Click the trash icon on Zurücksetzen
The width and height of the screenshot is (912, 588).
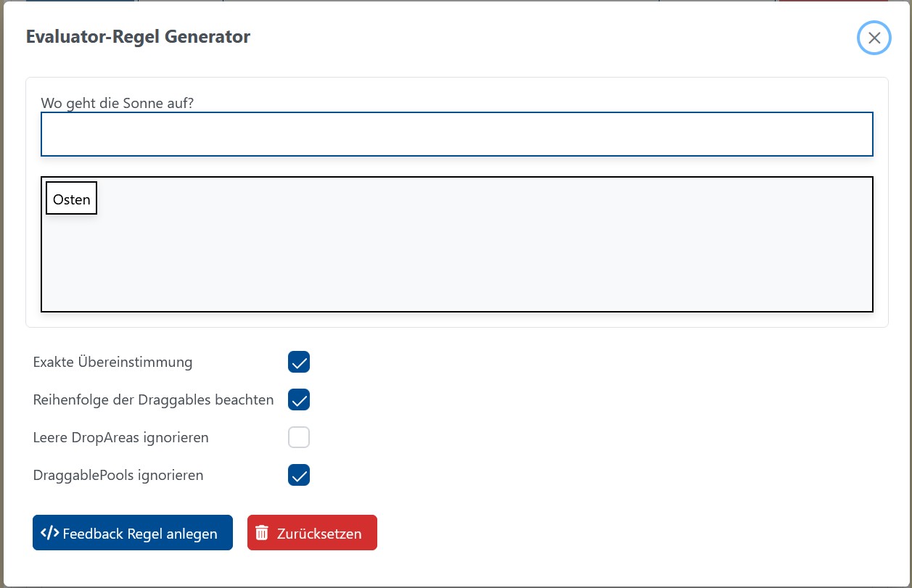click(262, 533)
